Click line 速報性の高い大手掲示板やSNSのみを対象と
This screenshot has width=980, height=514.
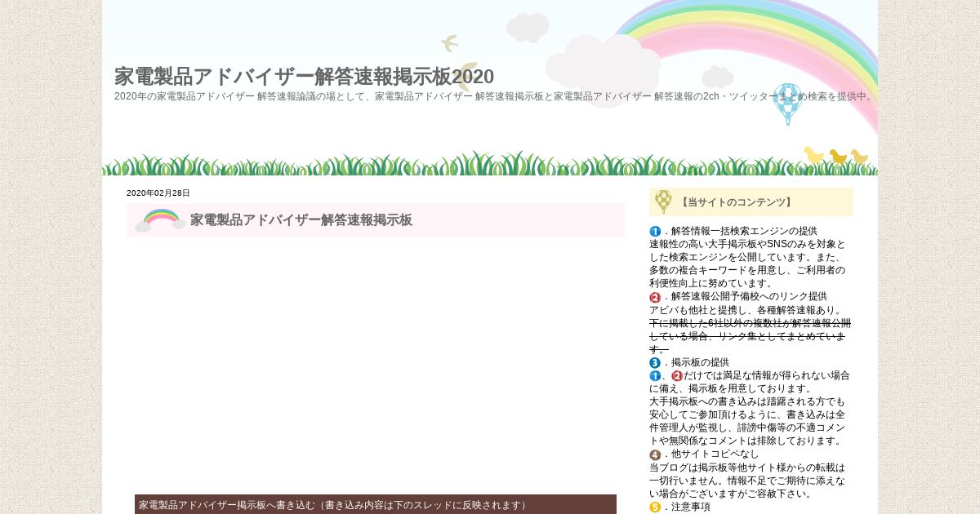coord(747,245)
